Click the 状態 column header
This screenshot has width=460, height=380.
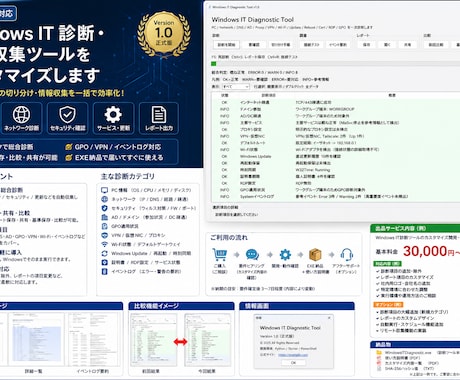coord(224,95)
